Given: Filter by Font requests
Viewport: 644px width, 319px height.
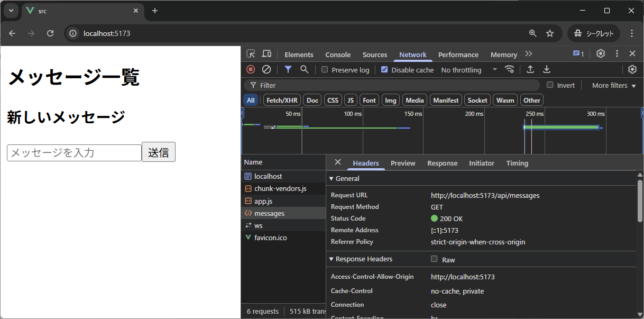Looking at the screenshot, I should point(369,100).
